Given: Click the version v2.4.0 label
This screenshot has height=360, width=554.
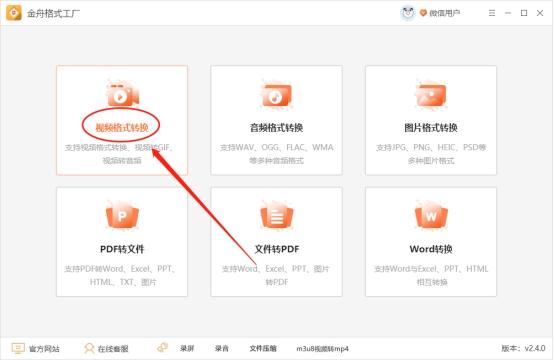Looking at the screenshot, I should pyautogui.click(x=523, y=348).
